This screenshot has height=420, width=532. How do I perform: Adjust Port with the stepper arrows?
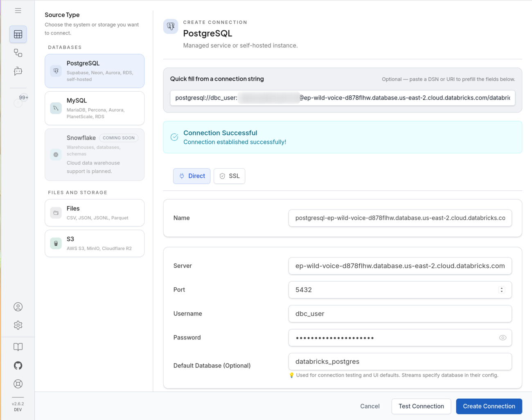(x=502, y=290)
